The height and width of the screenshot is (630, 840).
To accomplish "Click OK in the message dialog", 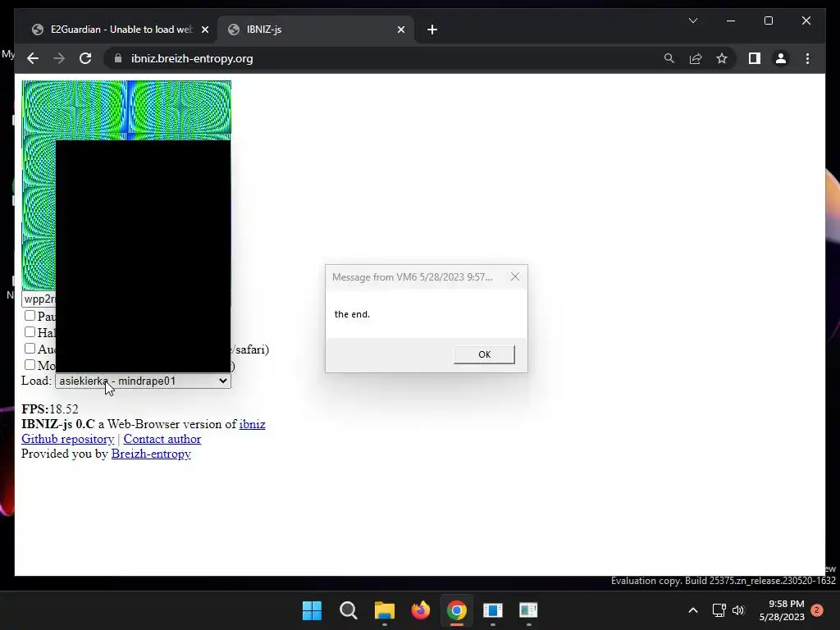I will tap(484, 354).
